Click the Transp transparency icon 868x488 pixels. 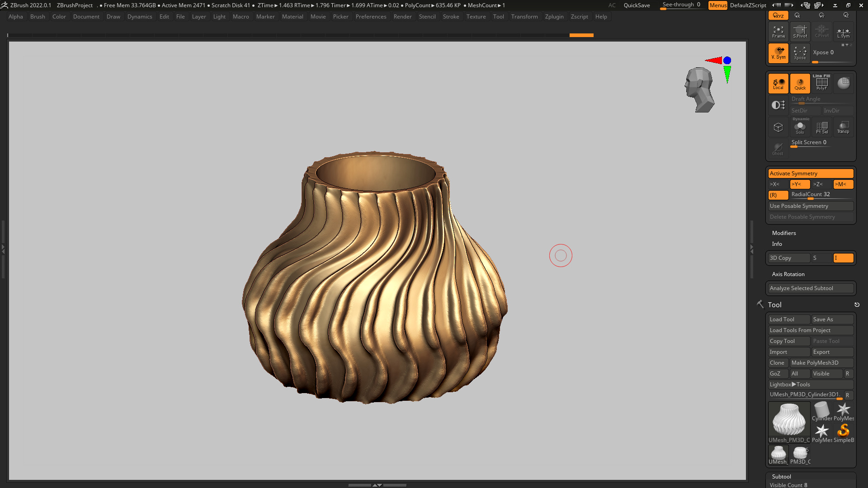pos(843,127)
